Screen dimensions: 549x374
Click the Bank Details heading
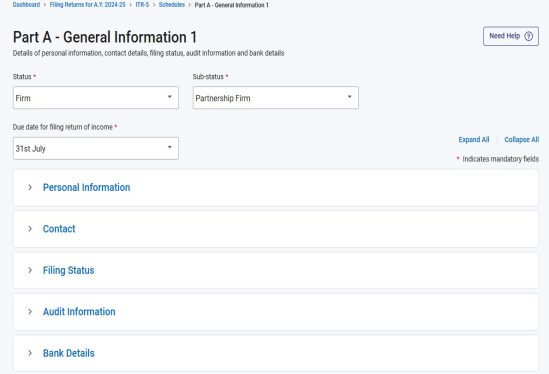pyautogui.click(x=68, y=353)
